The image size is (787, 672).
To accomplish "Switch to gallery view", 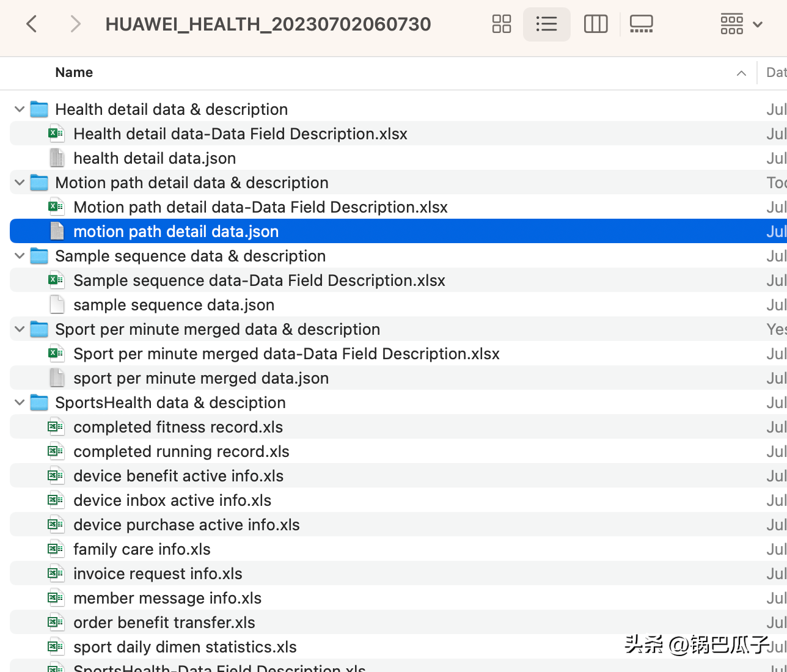I will click(642, 24).
